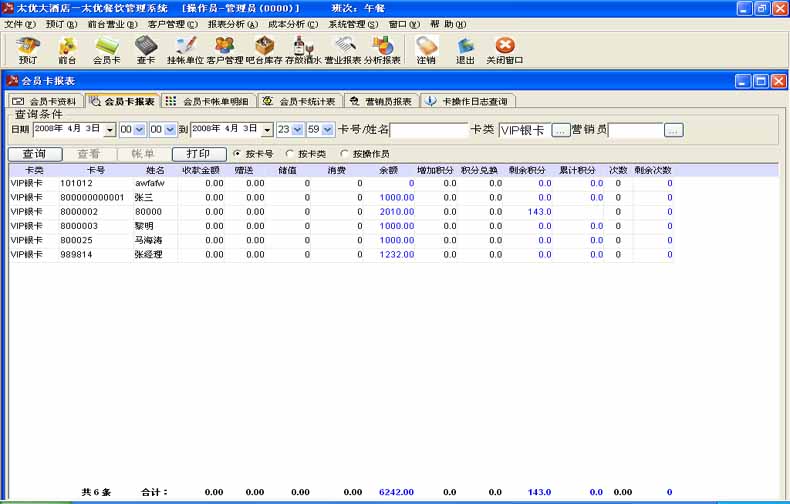Click the 前台 front desk icon
The image size is (790, 504).
pos(67,48)
